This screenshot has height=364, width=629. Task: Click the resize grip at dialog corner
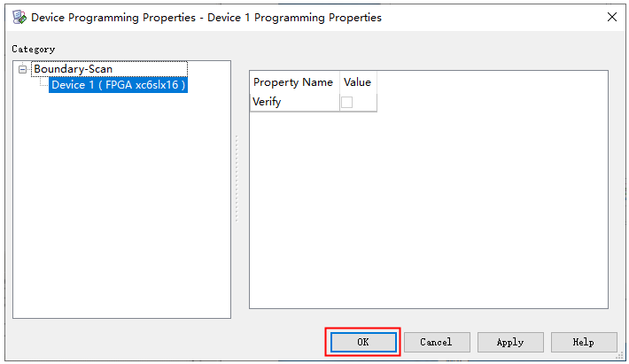(623, 358)
